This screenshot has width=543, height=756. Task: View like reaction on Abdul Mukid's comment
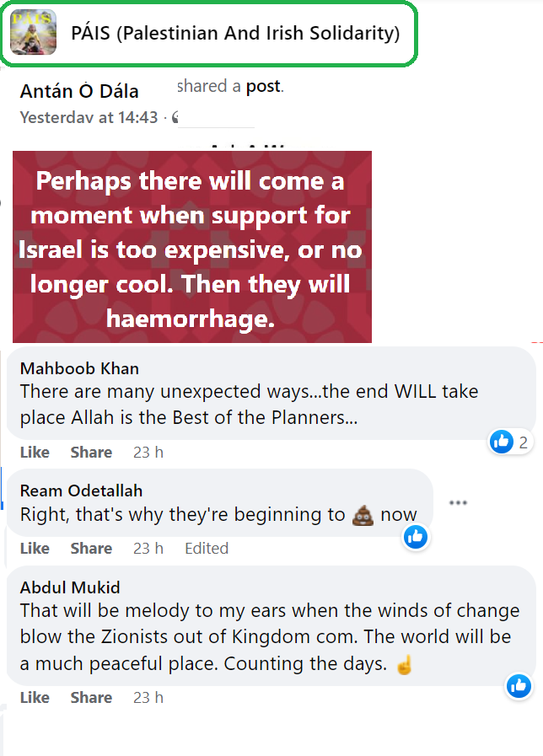(x=519, y=686)
